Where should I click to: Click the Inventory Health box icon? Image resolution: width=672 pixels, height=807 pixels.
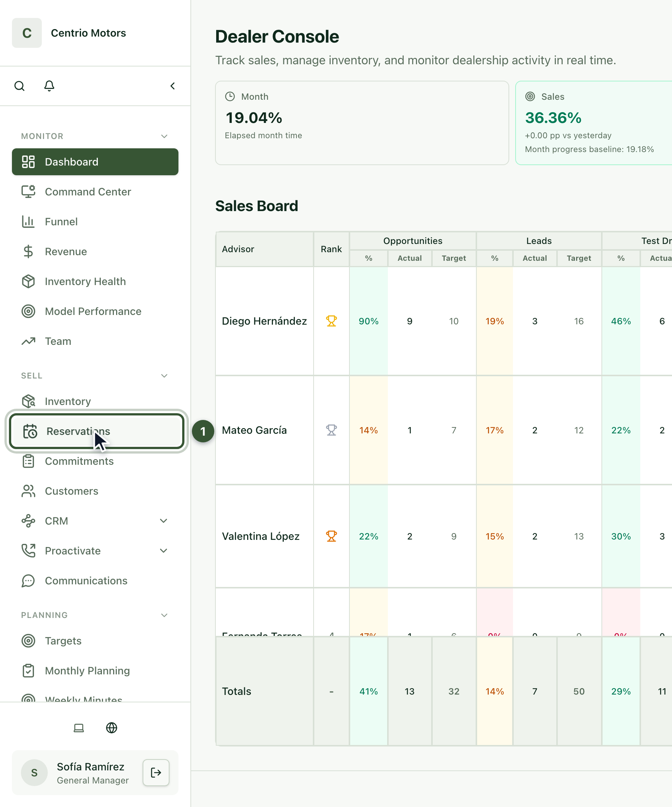(x=28, y=281)
